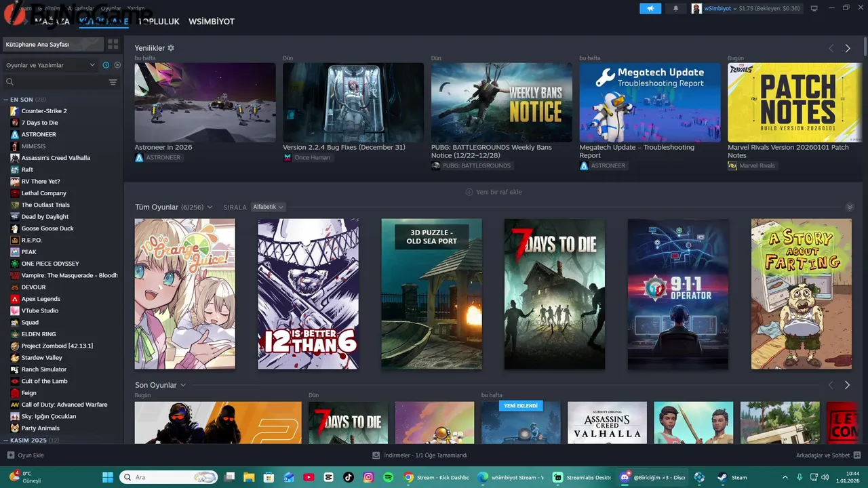The image size is (868, 488).
Task: Toggle library grid collections view icon
Action: point(113,44)
